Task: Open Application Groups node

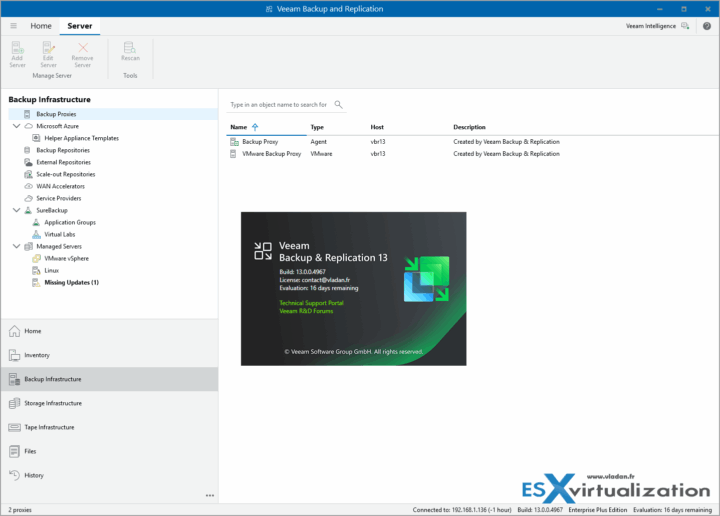Action: point(70,222)
